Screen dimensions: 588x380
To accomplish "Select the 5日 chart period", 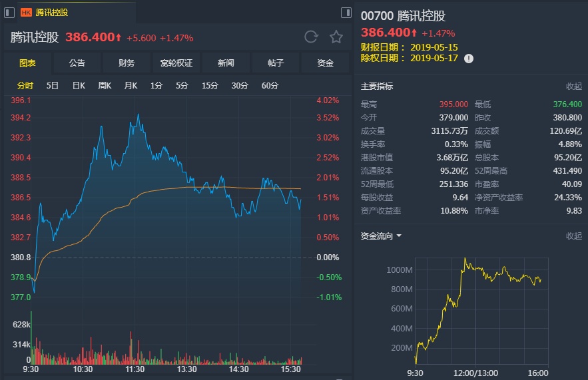I will [53, 86].
